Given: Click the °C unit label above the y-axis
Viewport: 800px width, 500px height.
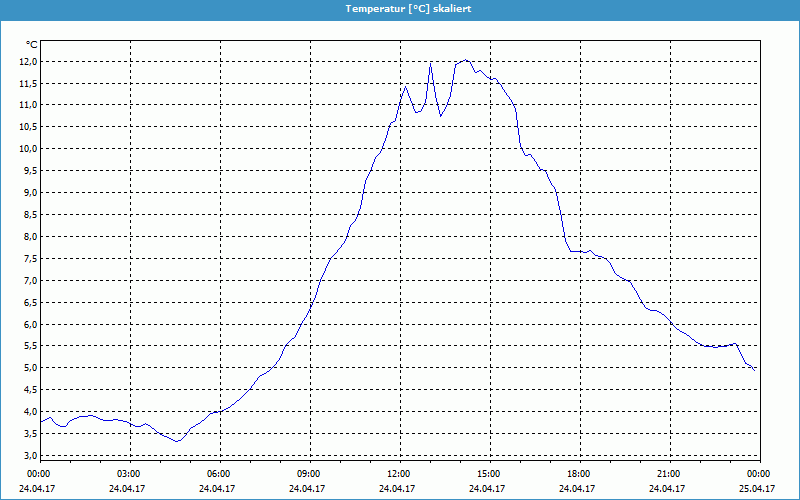Looking at the screenshot, I should tap(31, 45).
